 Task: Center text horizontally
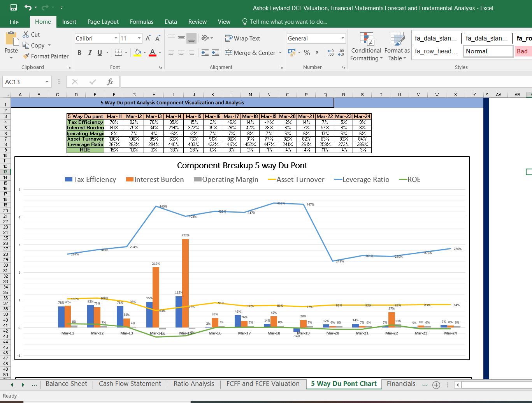coord(181,53)
